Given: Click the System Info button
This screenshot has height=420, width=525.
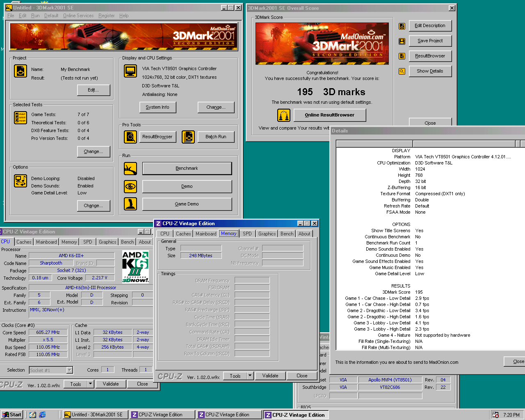Looking at the screenshot, I should coord(157,107).
